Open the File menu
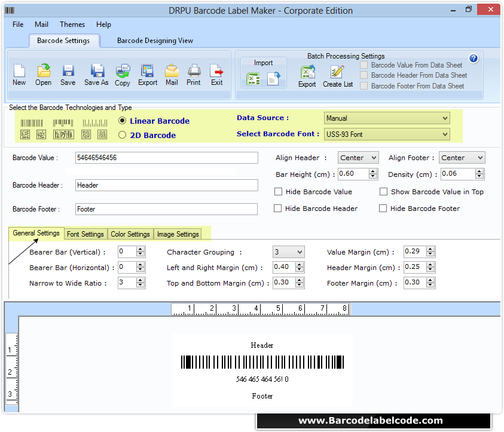 pos(18,24)
